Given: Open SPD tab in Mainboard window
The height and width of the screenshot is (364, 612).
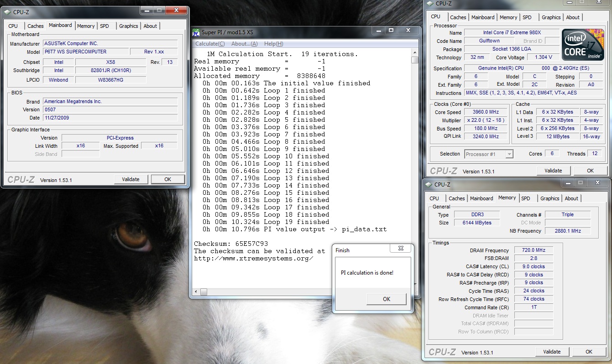Looking at the screenshot, I should [x=105, y=26].
